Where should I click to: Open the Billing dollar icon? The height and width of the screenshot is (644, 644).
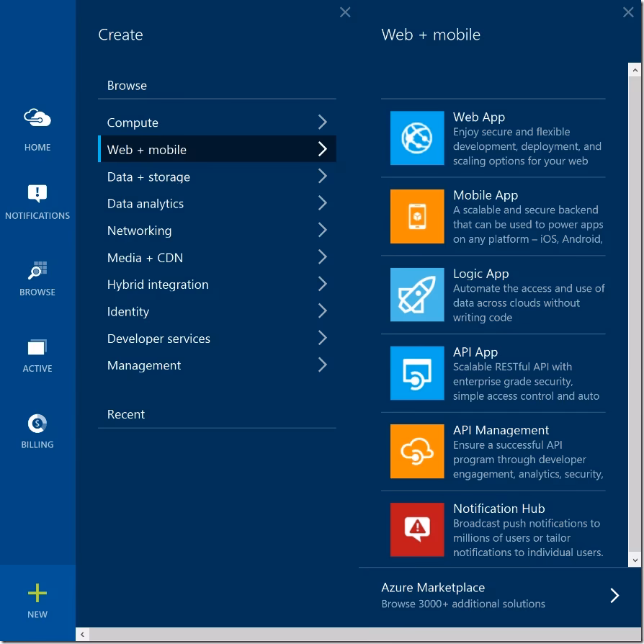click(x=37, y=424)
